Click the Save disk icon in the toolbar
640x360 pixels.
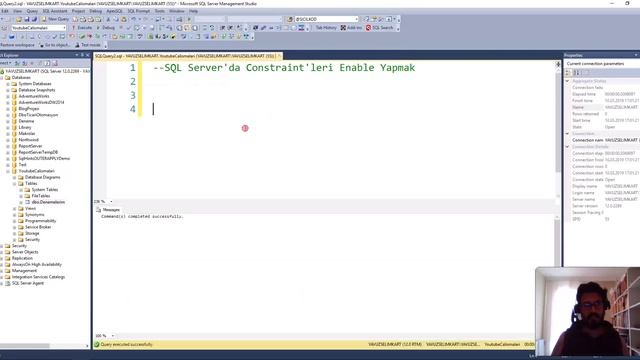[x=27, y=19]
